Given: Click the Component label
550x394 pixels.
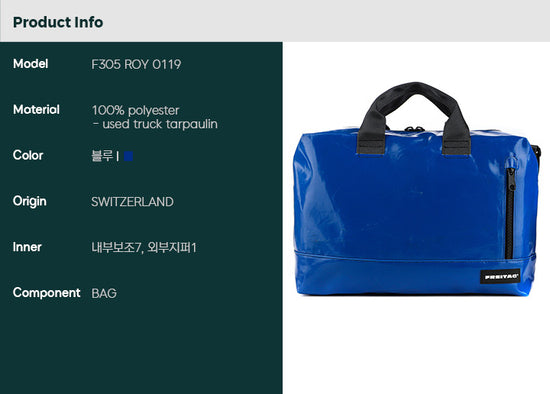Looking at the screenshot, I should tap(47, 293).
